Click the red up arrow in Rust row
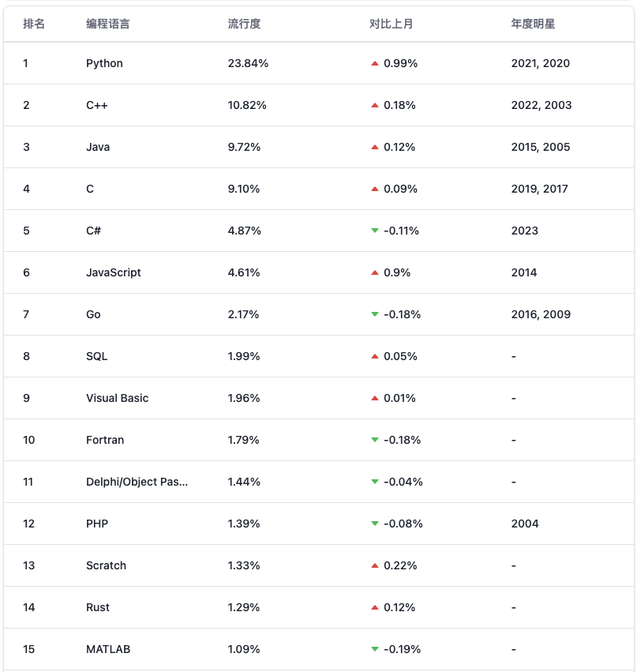The height and width of the screenshot is (672, 637). (x=375, y=607)
